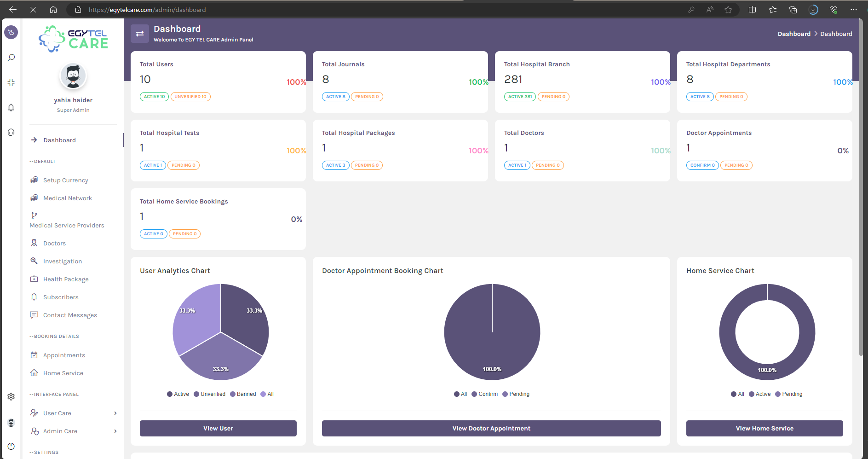868x459 pixels.
Task: Toggle Pending legend in Doctor Appointment Booking Chart
Action: pyautogui.click(x=516, y=394)
